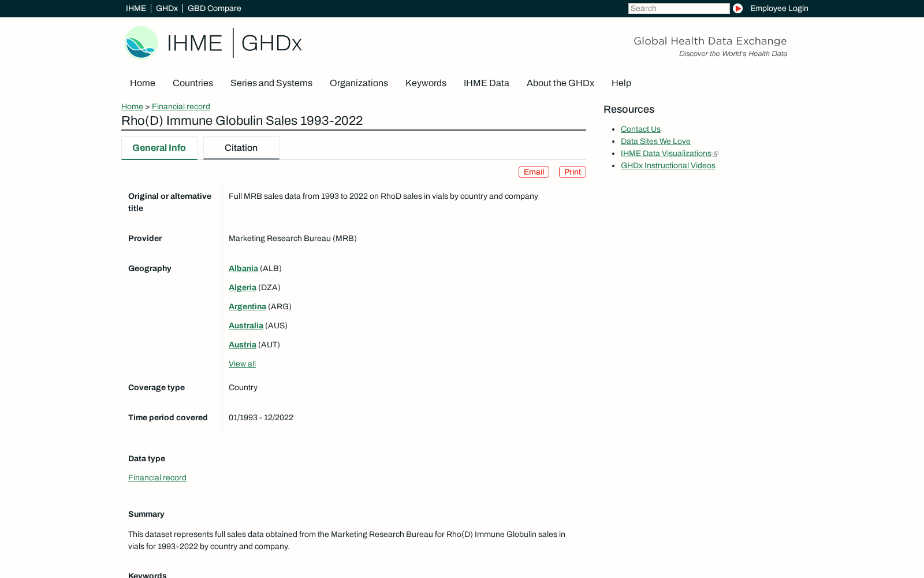Click the external link icon beside IHME Data Visualizations

coord(716,154)
